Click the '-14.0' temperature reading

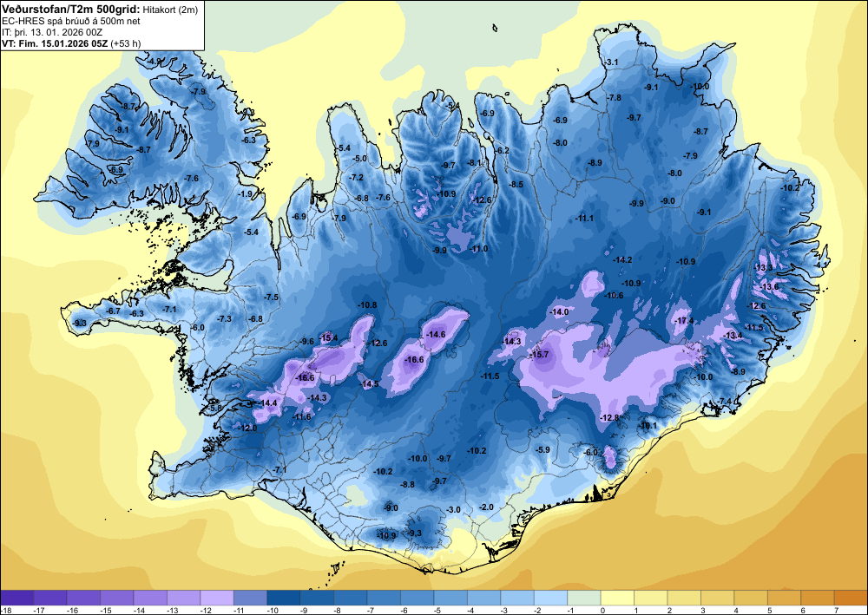(559, 312)
